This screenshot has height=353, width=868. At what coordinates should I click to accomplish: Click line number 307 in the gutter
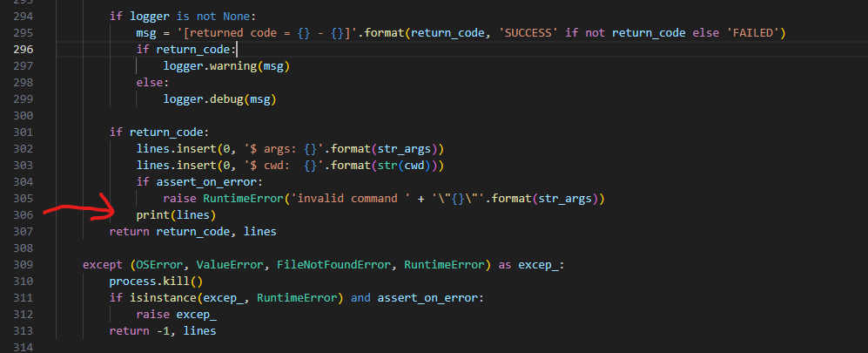click(x=24, y=232)
